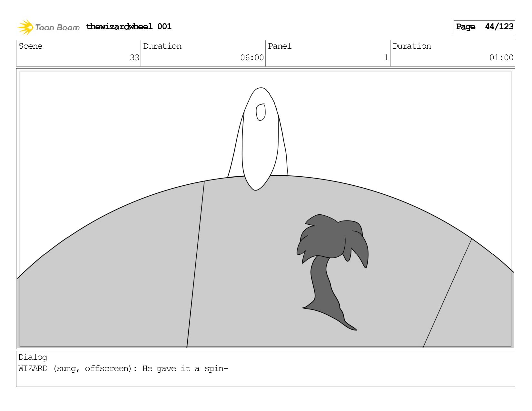This screenshot has width=532, height=411.
Task: Click the Toon Boom logo
Action: tap(48, 27)
